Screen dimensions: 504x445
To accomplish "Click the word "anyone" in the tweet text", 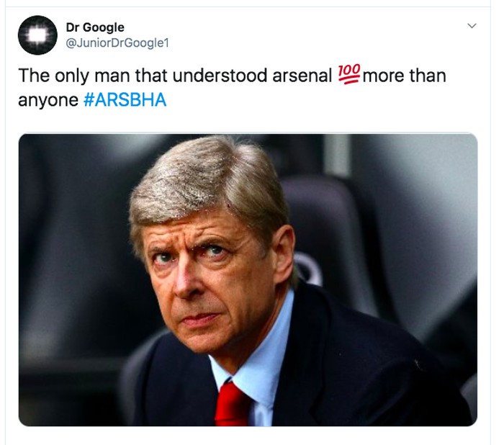I will point(48,99).
